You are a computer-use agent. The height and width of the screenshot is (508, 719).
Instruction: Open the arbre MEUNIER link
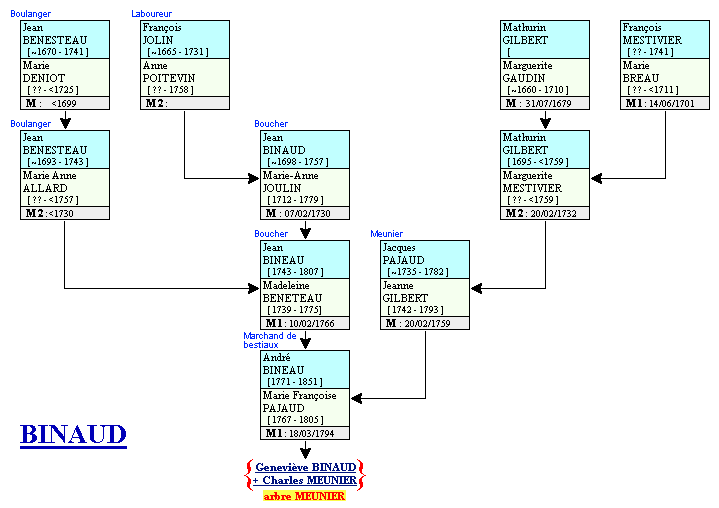click(304, 496)
